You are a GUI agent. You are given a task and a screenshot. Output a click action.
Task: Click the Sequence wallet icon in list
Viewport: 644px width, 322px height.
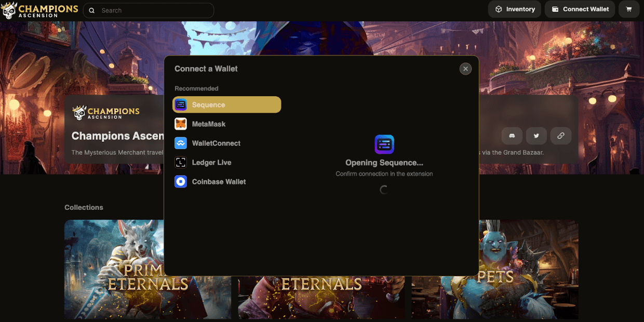pos(181,105)
